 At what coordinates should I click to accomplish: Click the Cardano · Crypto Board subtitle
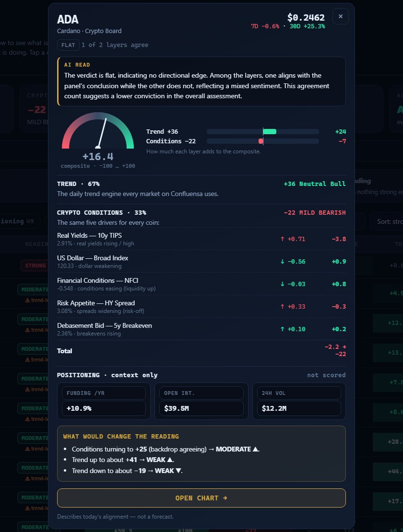89,31
